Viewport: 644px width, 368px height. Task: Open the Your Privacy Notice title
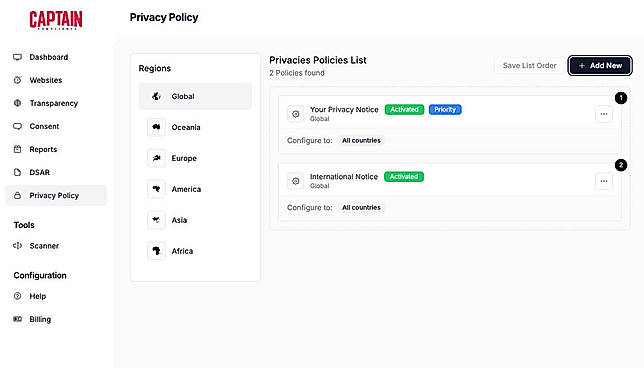344,109
